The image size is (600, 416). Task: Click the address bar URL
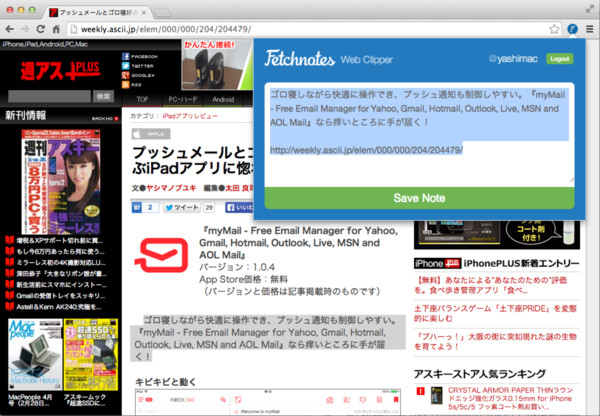click(x=166, y=29)
